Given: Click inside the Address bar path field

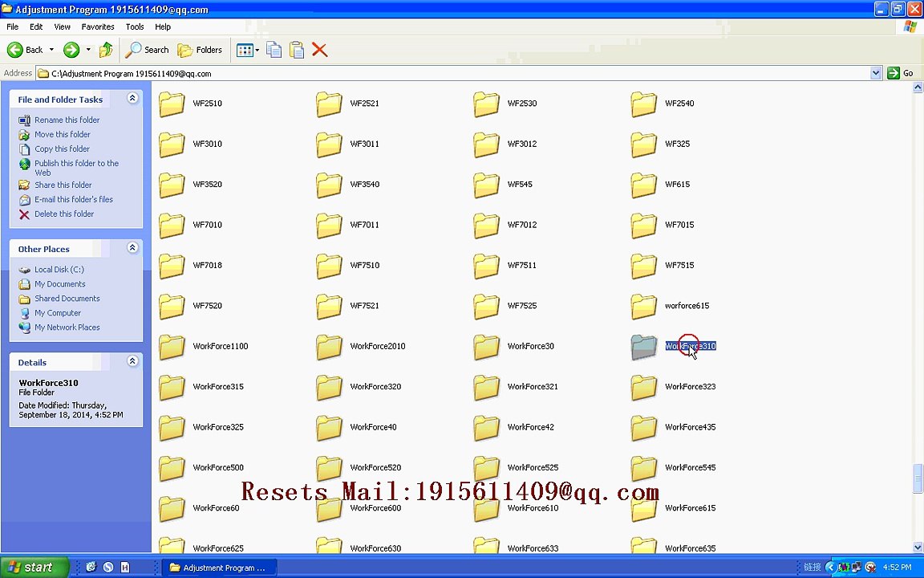Looking at the screenshot, I should pyautogui.click(x=452, y=74).
